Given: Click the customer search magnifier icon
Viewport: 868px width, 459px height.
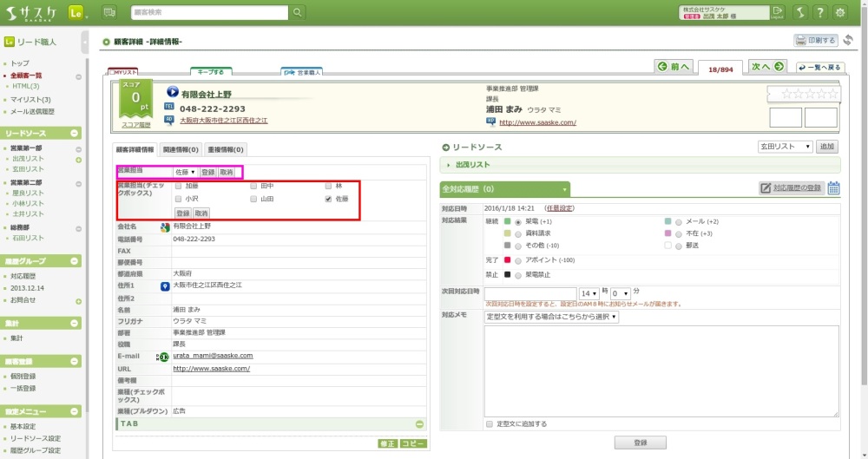Looking at the screenshot, I should pyautogui.click(x=298, y=12).
